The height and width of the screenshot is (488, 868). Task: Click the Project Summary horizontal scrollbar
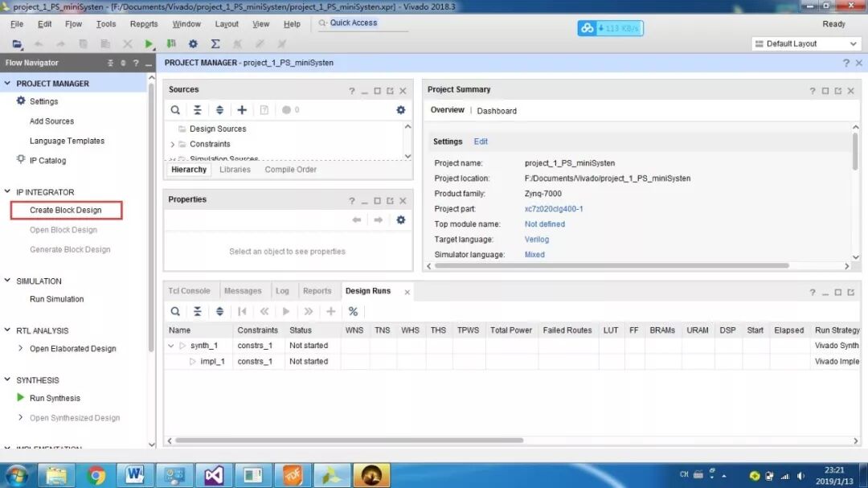612,266
